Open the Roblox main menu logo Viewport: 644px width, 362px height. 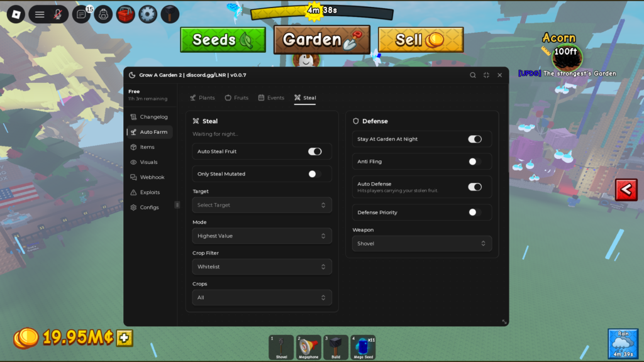[x=16, y=14]
